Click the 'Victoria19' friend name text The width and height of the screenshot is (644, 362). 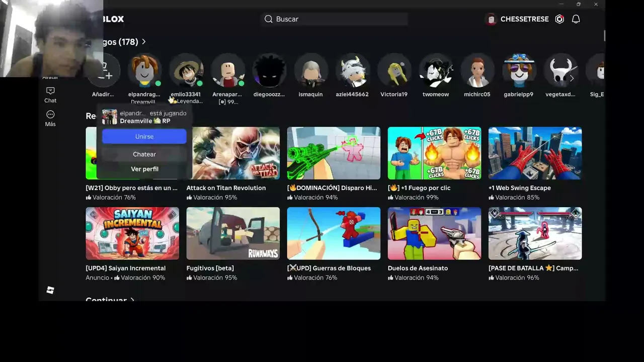394,95
